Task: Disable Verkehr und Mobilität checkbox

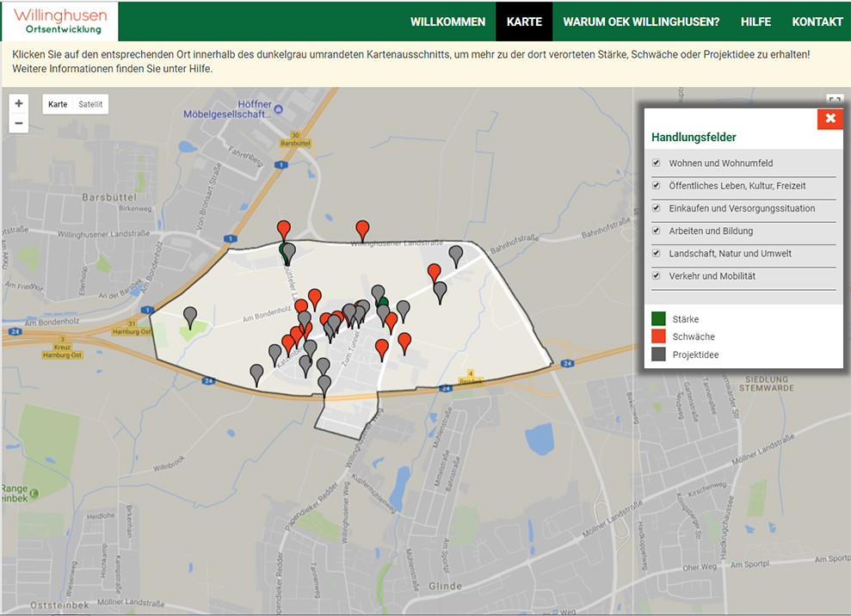Action: coord(657,275)
